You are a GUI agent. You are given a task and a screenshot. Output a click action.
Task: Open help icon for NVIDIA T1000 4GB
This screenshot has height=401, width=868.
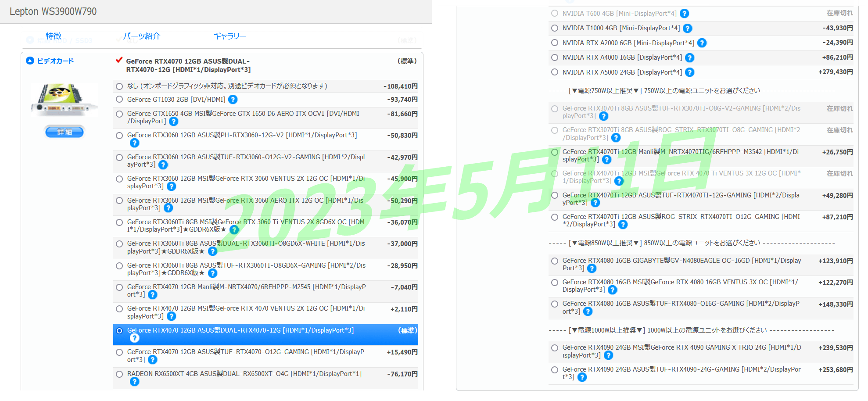688,28
